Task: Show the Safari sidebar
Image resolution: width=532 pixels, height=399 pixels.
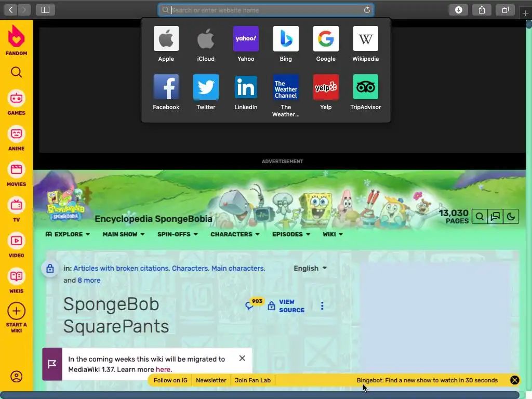Action: pos(45,10)
